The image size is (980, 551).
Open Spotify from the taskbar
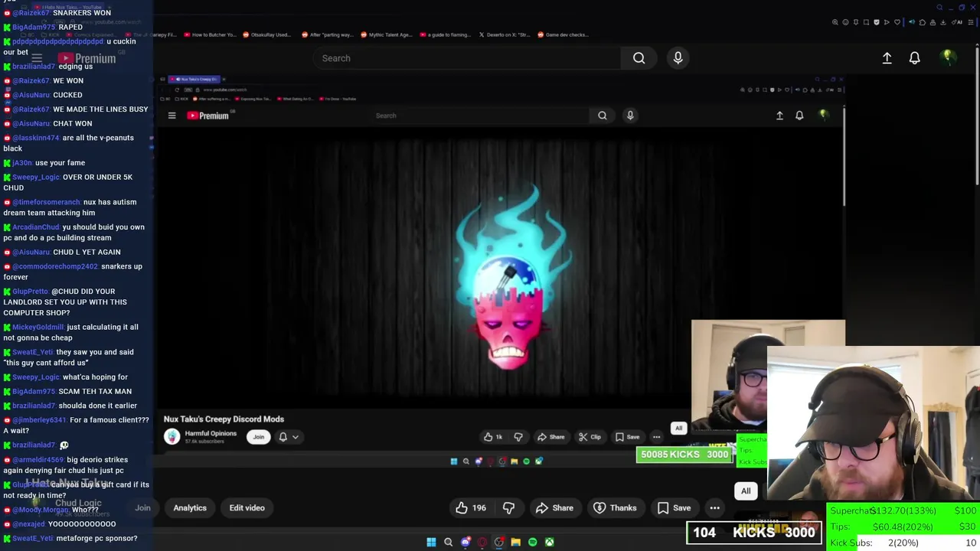click(532, 542)
